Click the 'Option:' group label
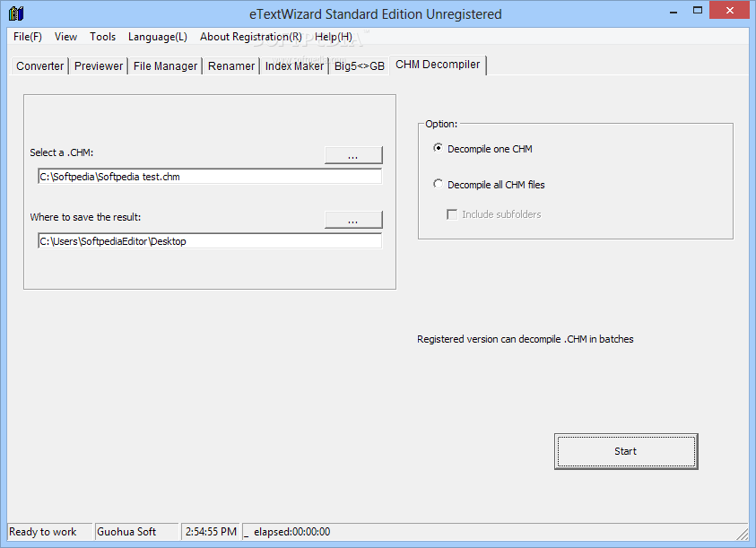756x548 pixels. [x=441, y=124]
